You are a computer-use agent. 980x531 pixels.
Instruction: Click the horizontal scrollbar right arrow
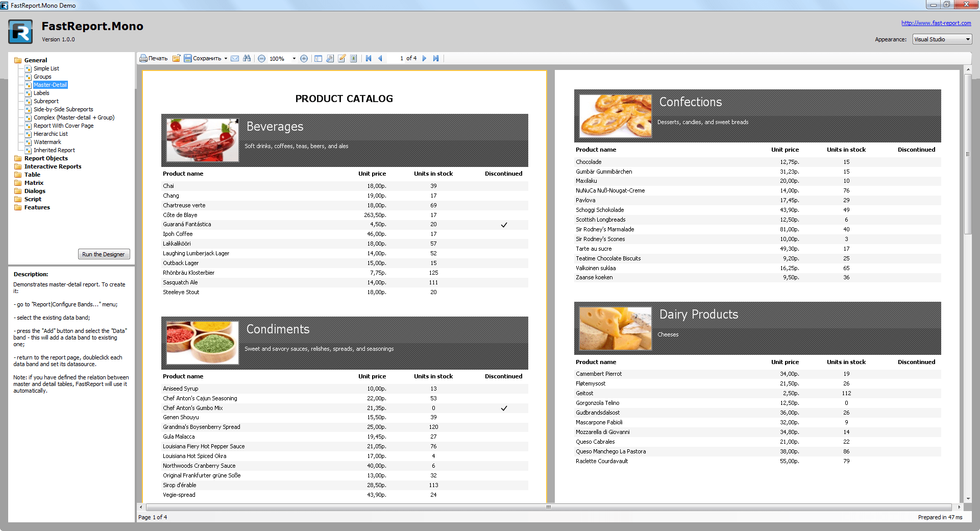click(959, 507)
